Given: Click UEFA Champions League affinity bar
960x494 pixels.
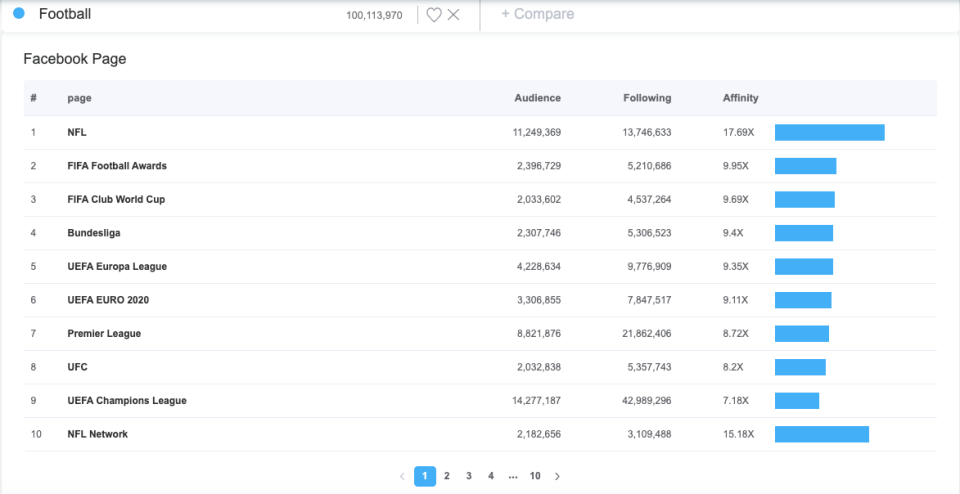Looking at the screenshot, I should click(797, 401).
